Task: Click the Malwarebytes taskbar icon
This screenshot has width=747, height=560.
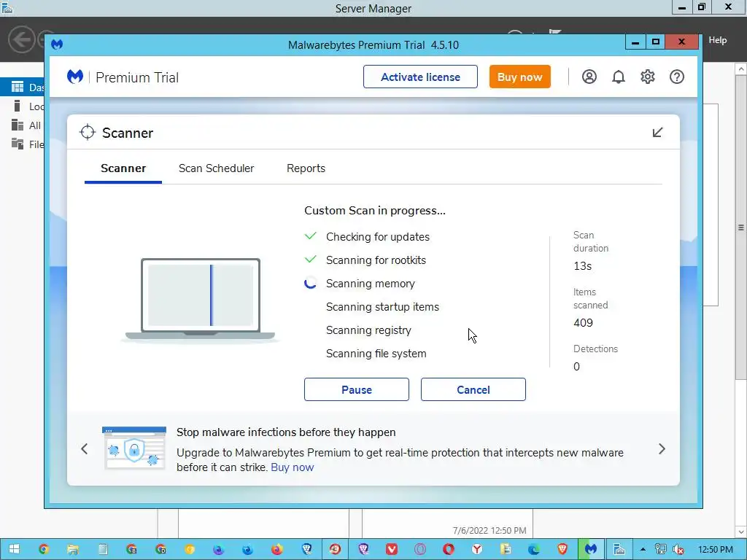Action: pyautogui.click(x=591, y=550)
